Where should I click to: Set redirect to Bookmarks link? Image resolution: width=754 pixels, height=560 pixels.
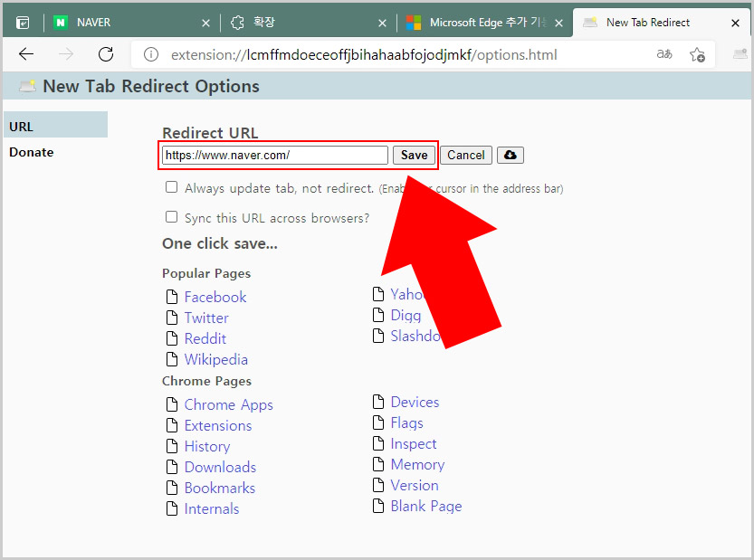coord(220,488)
